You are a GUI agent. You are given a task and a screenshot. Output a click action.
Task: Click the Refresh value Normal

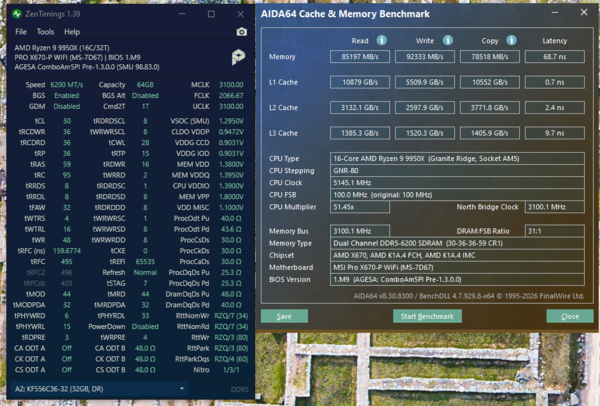(x=145, y=272)
